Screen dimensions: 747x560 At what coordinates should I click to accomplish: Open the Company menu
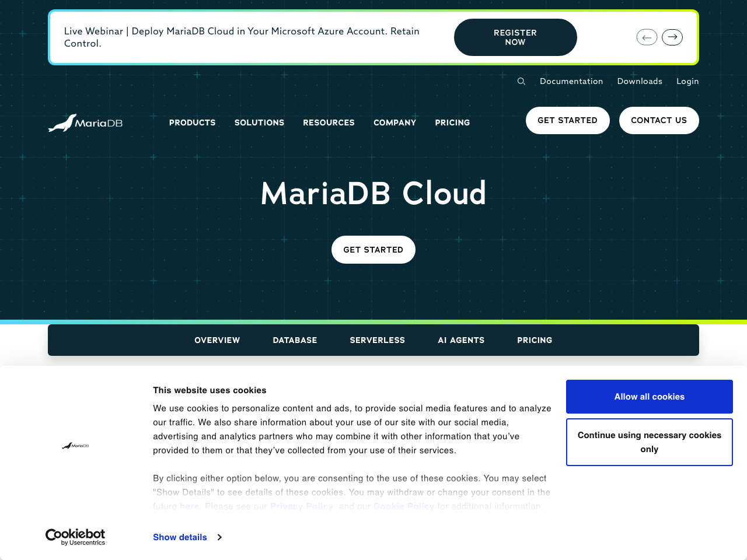pos(395,123)
